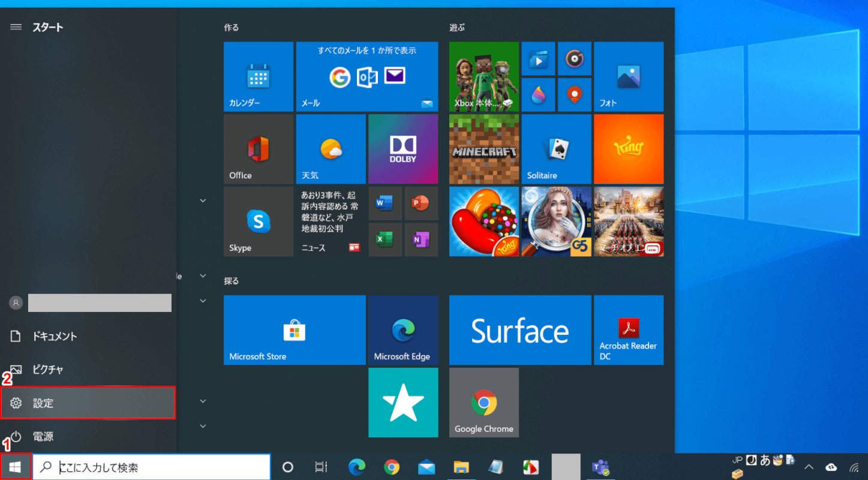Screen dimensions: 868x480
Task: Open the Acrobat Reader DC tile
Action: pyautogui.click(x=629, y=330)
